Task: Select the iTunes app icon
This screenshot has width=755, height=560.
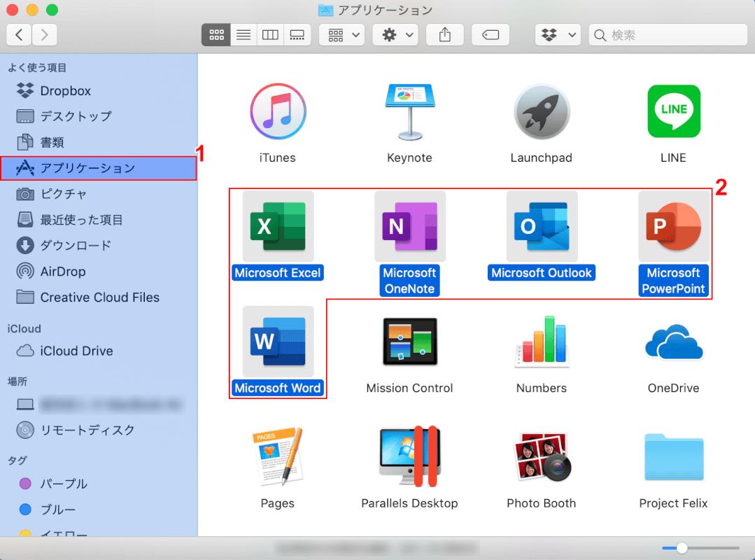Action: [278, 111]
